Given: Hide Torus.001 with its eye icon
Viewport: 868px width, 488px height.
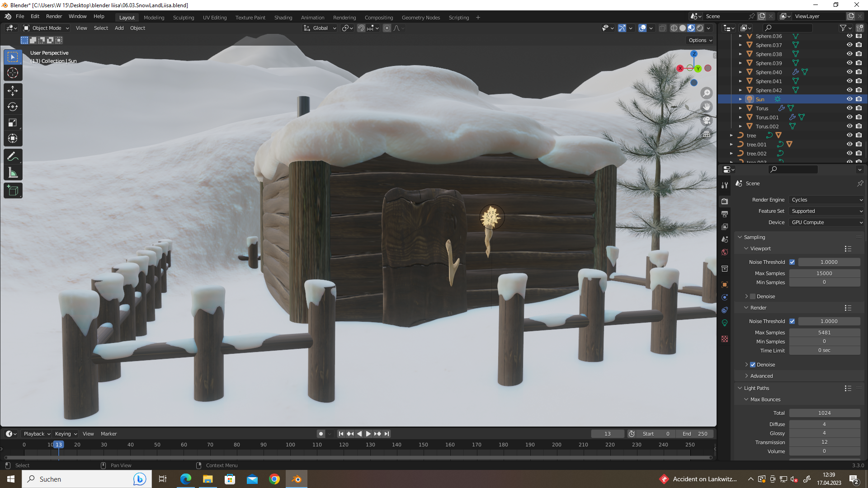Looking at the screenshot, I should tap(849, 117).
